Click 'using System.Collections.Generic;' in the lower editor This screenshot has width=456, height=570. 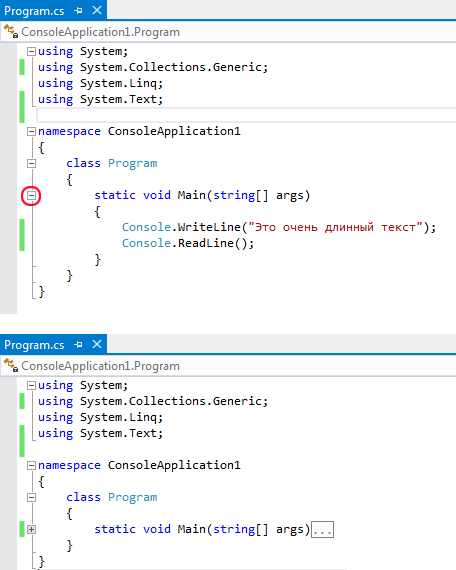[153, 401]
